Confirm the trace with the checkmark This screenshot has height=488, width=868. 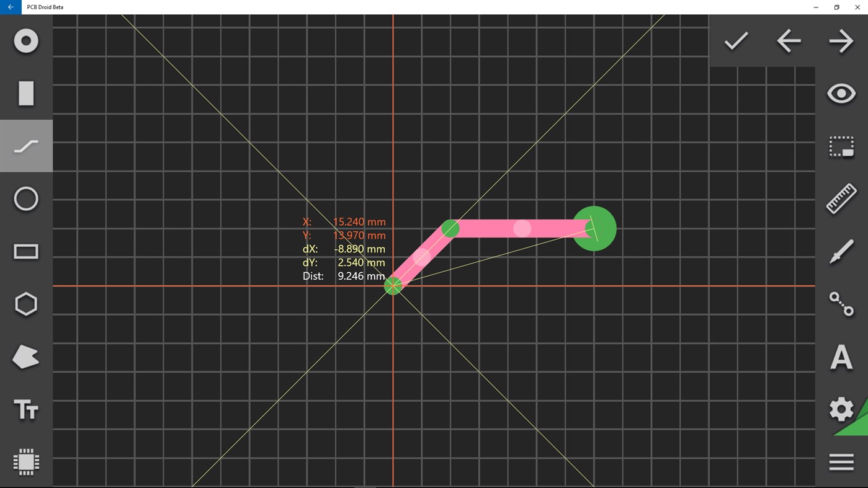point(735,41)
